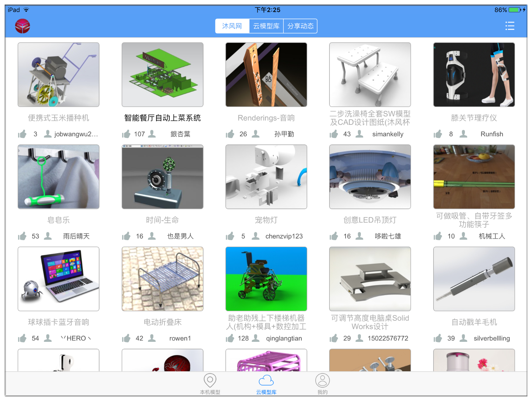
Task: Tap user icon next to chenzvip123
Action: coord(256,236)
